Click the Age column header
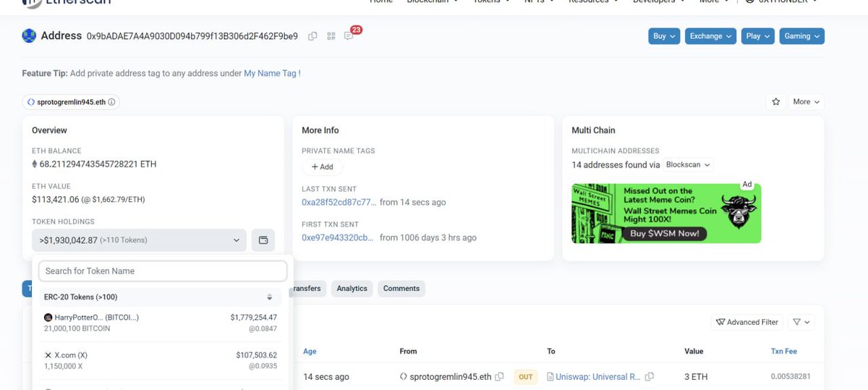The height and width of the screenshot is (390, 868). point(310,351)
